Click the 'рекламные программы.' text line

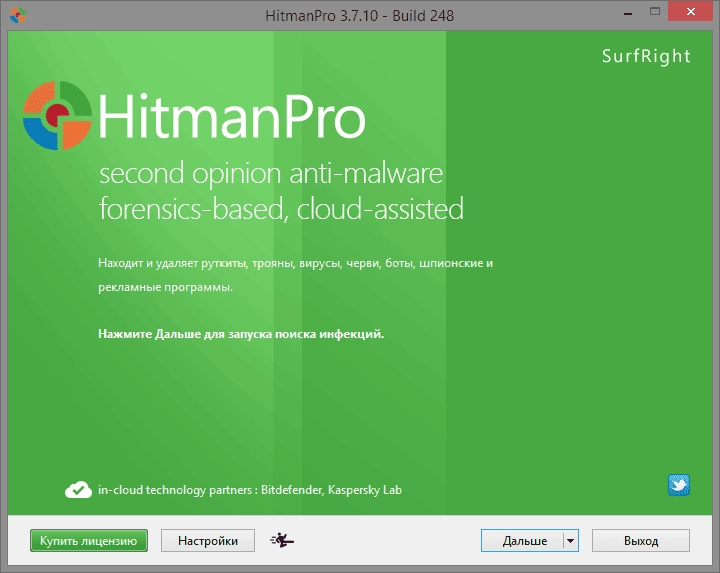point(165,287)
